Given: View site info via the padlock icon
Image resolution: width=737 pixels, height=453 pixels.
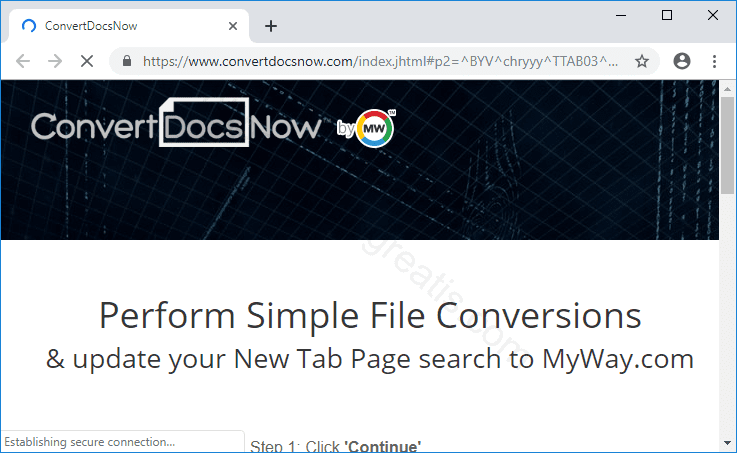Looking at the screenshot, I should [127, 61].
